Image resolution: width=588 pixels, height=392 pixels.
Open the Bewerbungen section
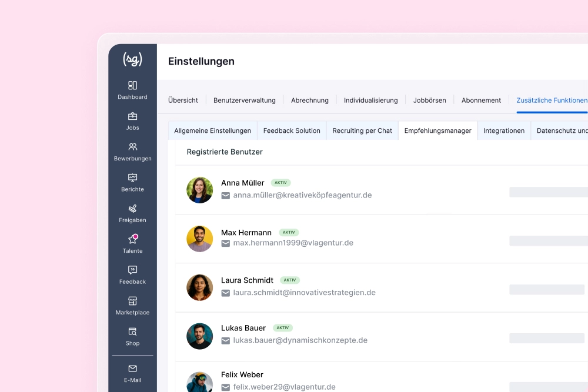click(x=132, y=151)
